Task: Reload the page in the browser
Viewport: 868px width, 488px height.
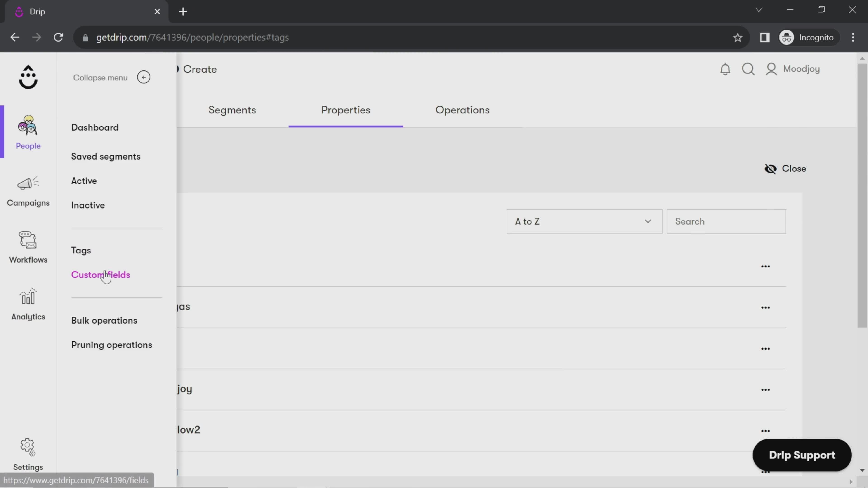Action: click(x=59, y=37)
